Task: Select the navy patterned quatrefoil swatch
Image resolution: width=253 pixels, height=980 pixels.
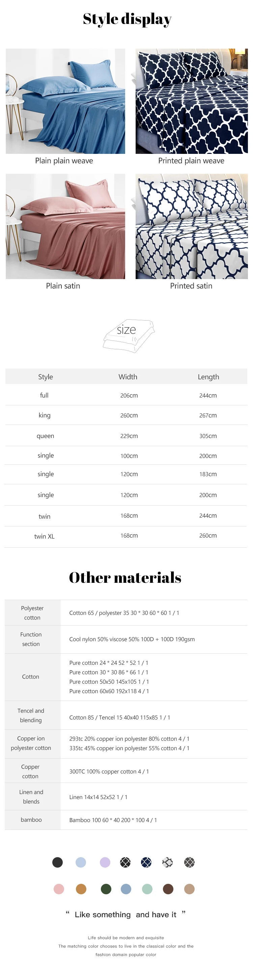Action: pyautogui.click(x=146, y=862)
